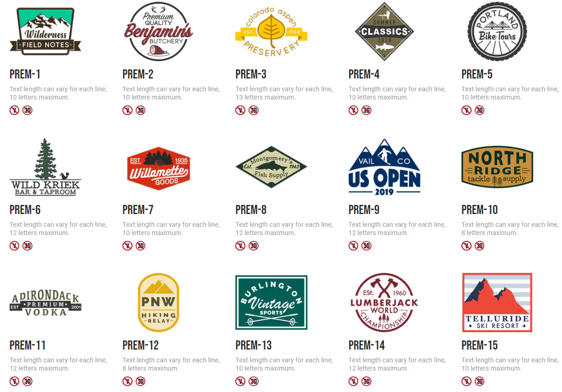Click the no-3D icon under PREM-5

(479, 110)
